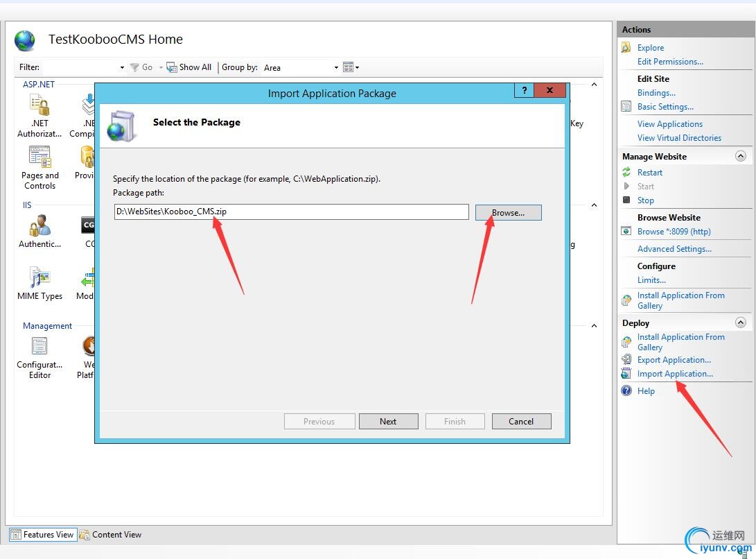Open Pages and Controls feature icon
This screenshot has height=559, width=756.
(x=39, y=157)
